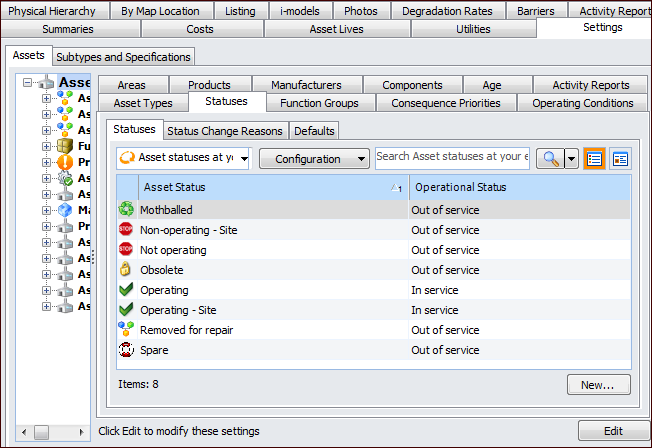Click the Removed for repair status icon

[126, 330]
